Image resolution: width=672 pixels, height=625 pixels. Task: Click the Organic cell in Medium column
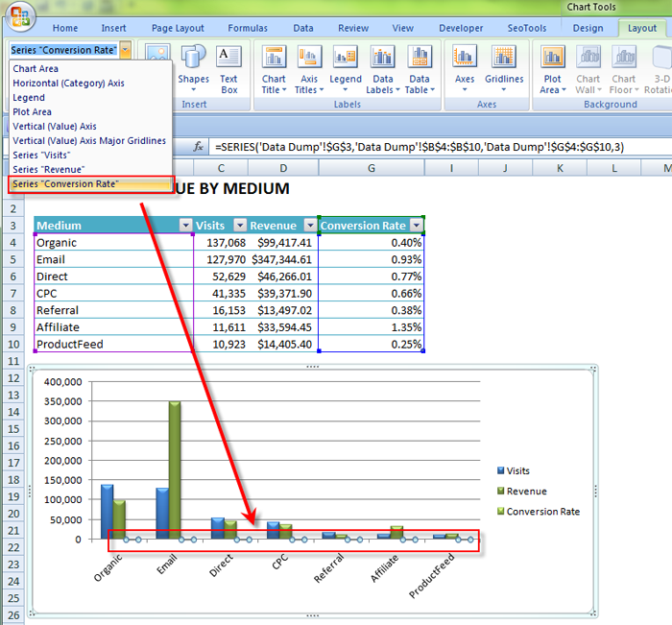point(114,243)
